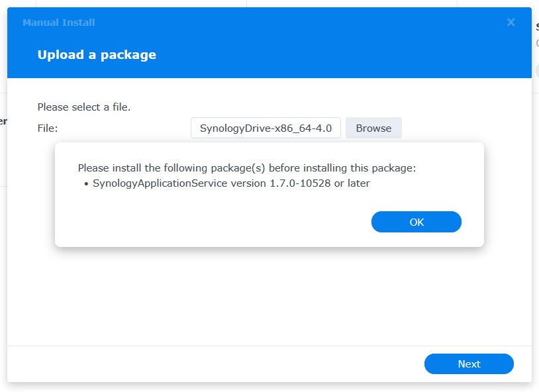Click the cut-off text at left window edge
The width and height of the screenshot is (539, 392).
pyautogui.click(x=3, y=122)
